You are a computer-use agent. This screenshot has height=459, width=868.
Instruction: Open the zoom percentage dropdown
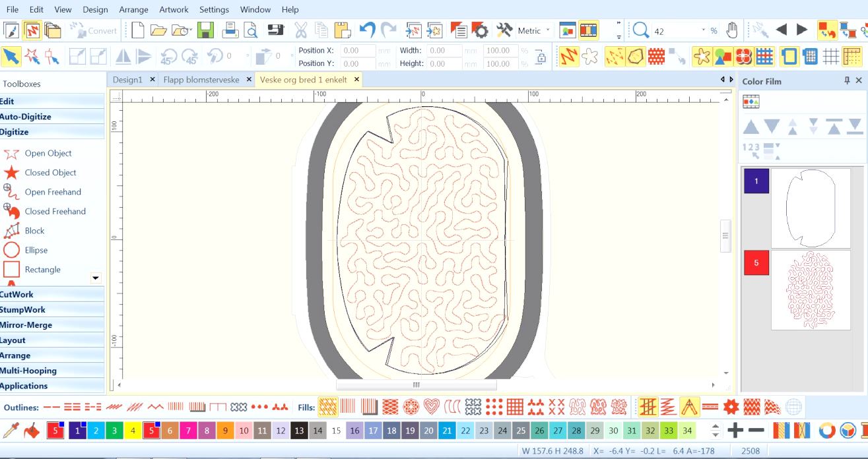pyautogui.click(x=704, y=30)
